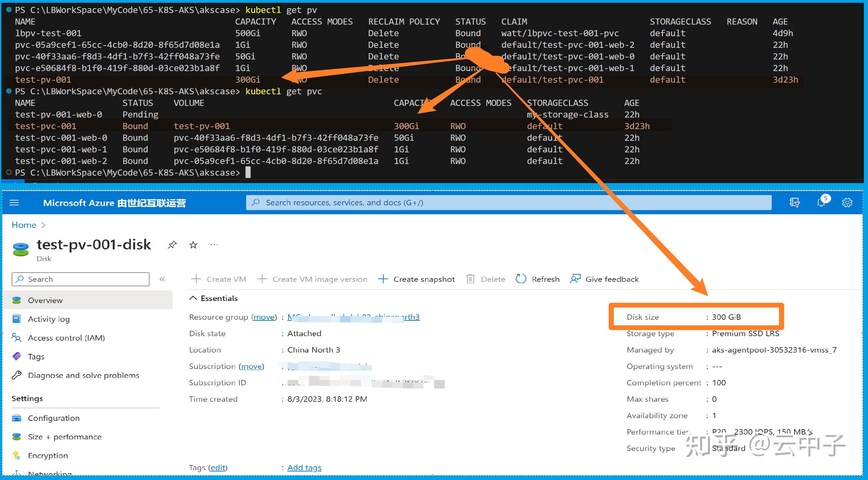
Task: Open the more options ellipsis
Action: tap(214, 245)
